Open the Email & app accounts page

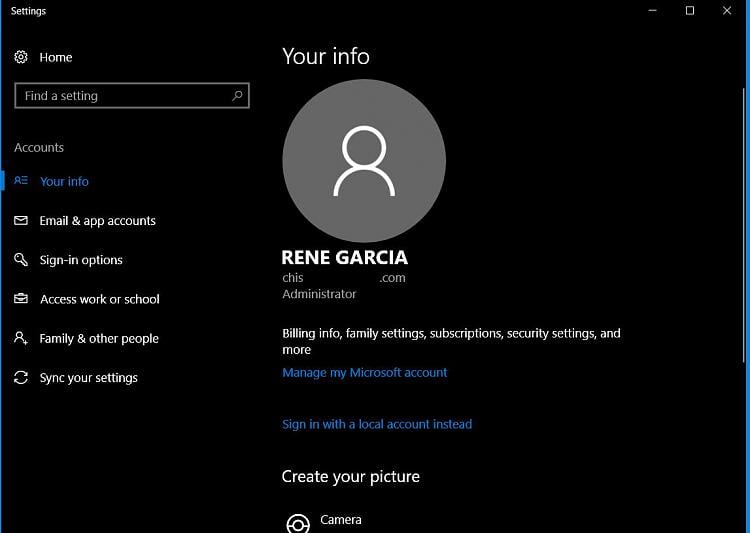point(98,221)
